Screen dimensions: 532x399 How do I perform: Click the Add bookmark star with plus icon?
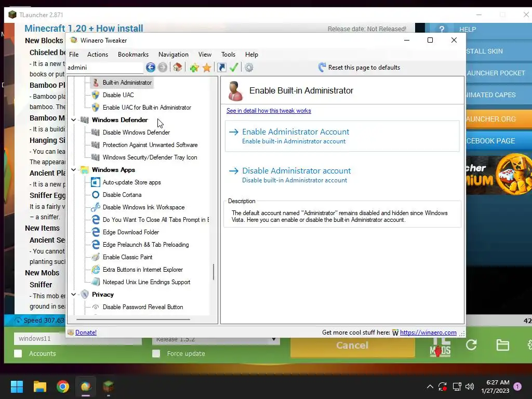coord(194,68)
